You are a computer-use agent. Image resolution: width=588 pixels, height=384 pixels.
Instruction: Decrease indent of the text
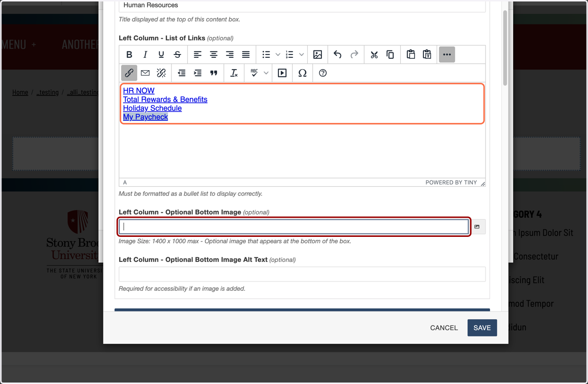coord(181,73)
